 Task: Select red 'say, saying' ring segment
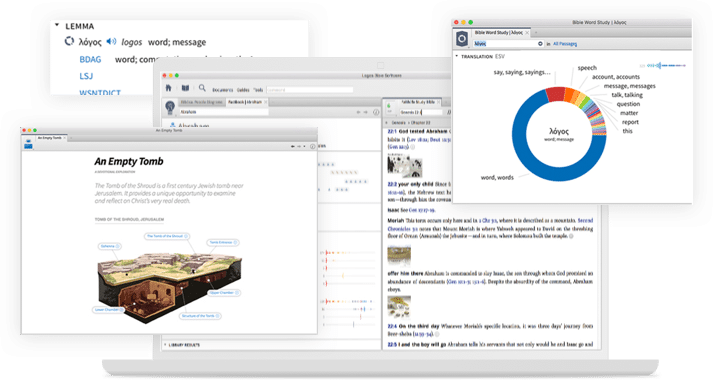[x=555, y=94]
